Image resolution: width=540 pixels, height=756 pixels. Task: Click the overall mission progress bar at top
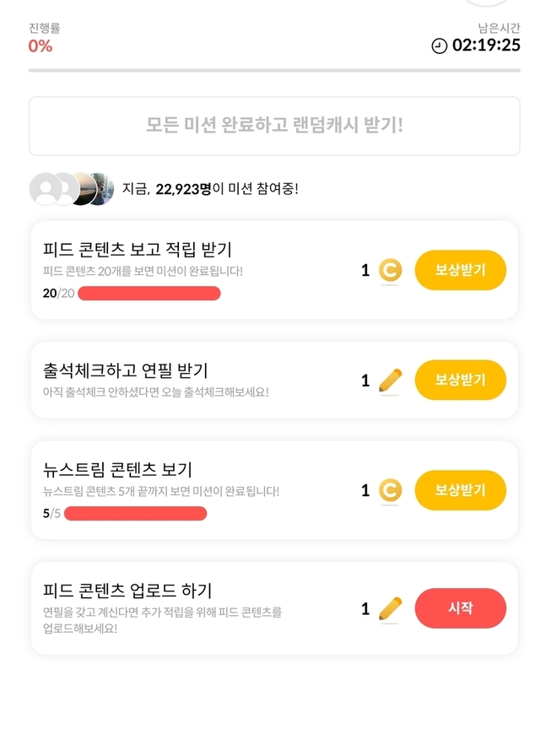point(274,70)
